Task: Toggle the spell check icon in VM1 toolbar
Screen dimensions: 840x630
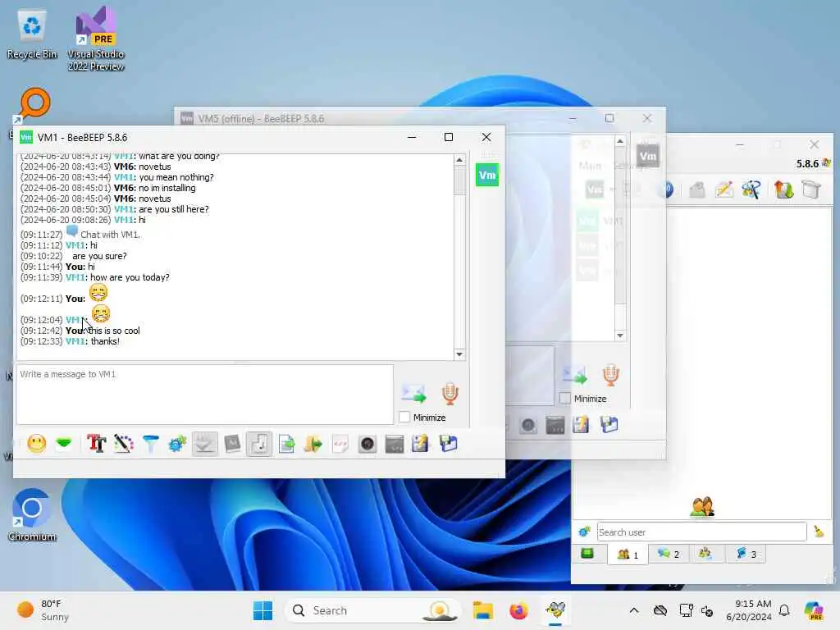Action: [204, 444]
